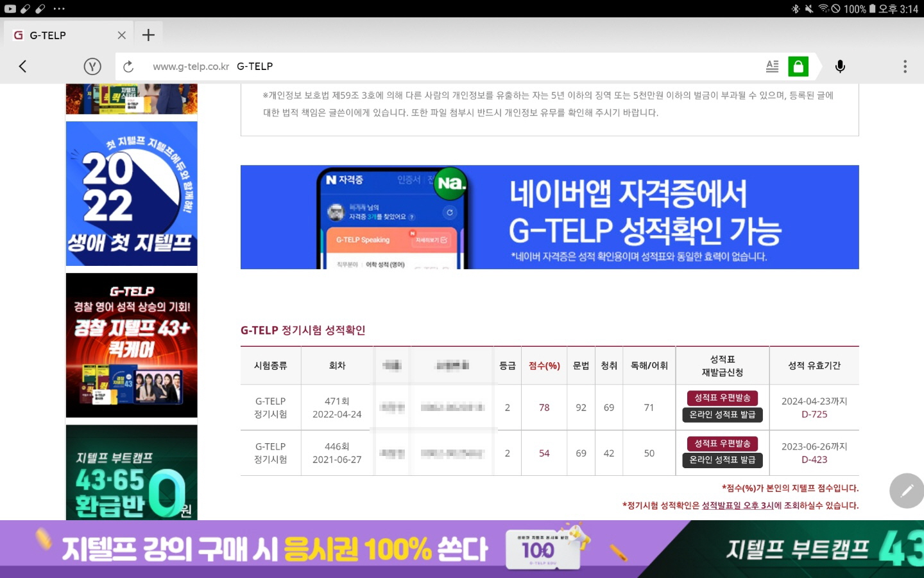
Task: Click 성적표 우편발송 for the 471회 exam
Action: (x=722, y=398)
